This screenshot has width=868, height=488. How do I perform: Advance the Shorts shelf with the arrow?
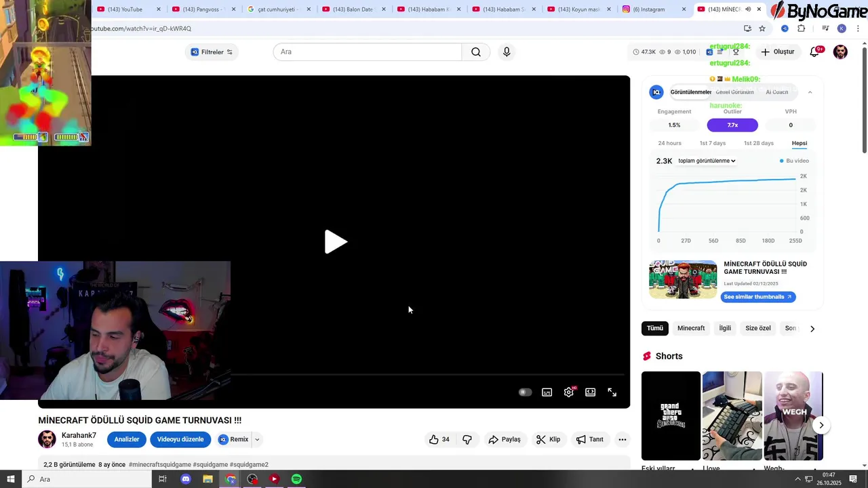tap(821, 426)
